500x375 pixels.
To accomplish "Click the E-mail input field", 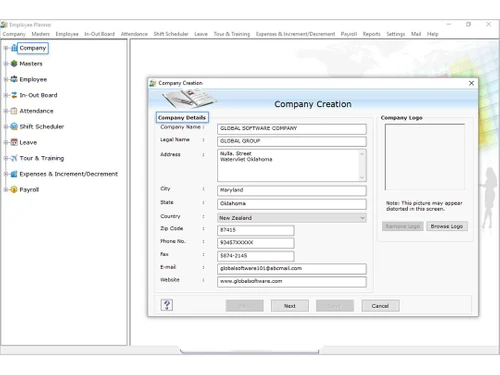I will 292,269.
